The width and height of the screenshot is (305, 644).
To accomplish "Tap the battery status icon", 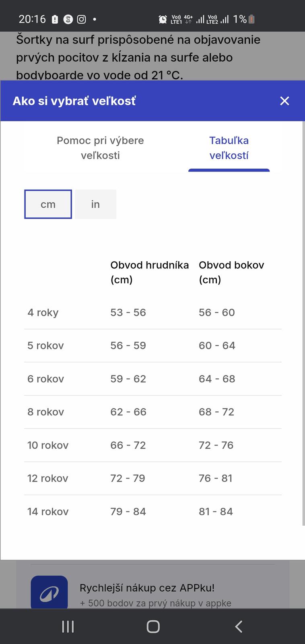I will pos(251,19).
